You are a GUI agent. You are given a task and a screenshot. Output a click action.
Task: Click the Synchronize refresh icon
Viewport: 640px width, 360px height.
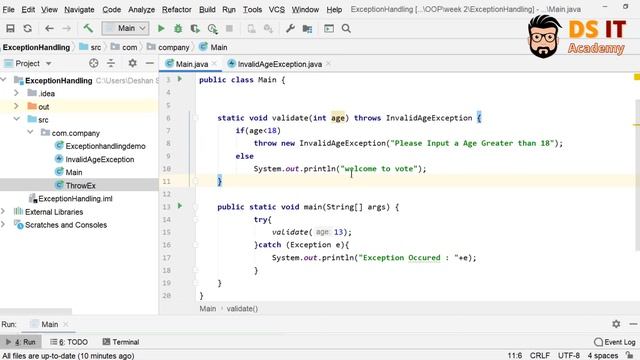click(27, 29)
